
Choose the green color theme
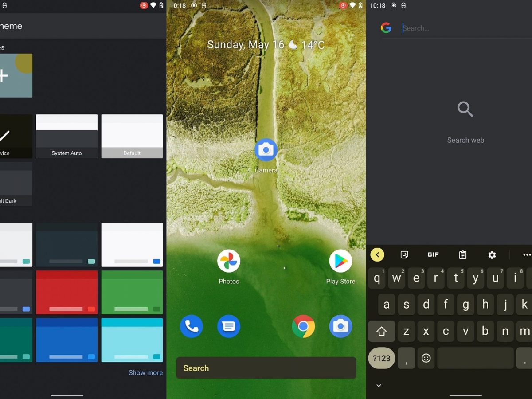pos(132,292)
